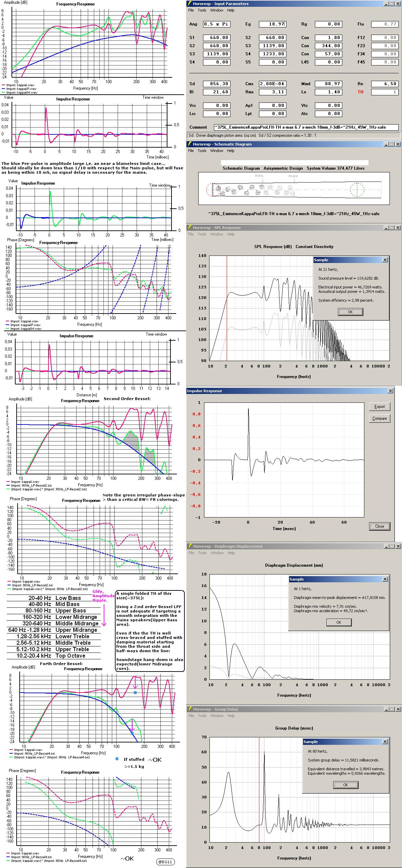
Task: Click the Hornresp lightning icon of Diaphragm Displacement
Action: click(189, 546)
